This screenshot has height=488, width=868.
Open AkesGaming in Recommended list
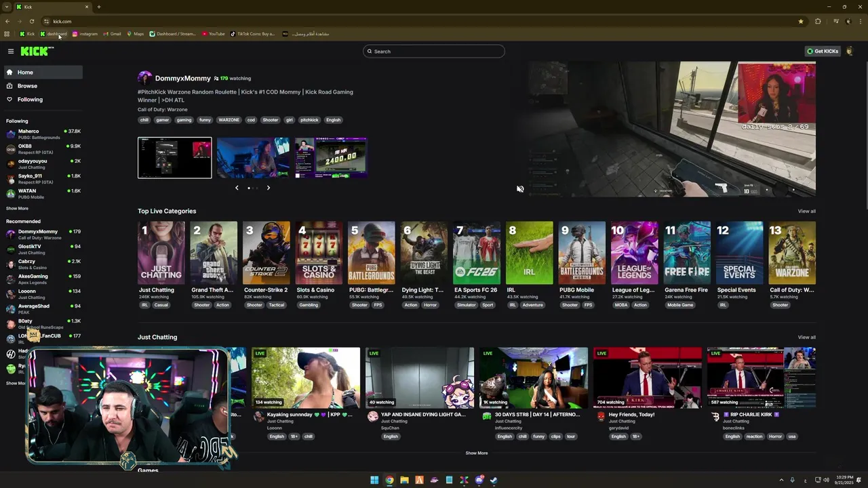43,279
